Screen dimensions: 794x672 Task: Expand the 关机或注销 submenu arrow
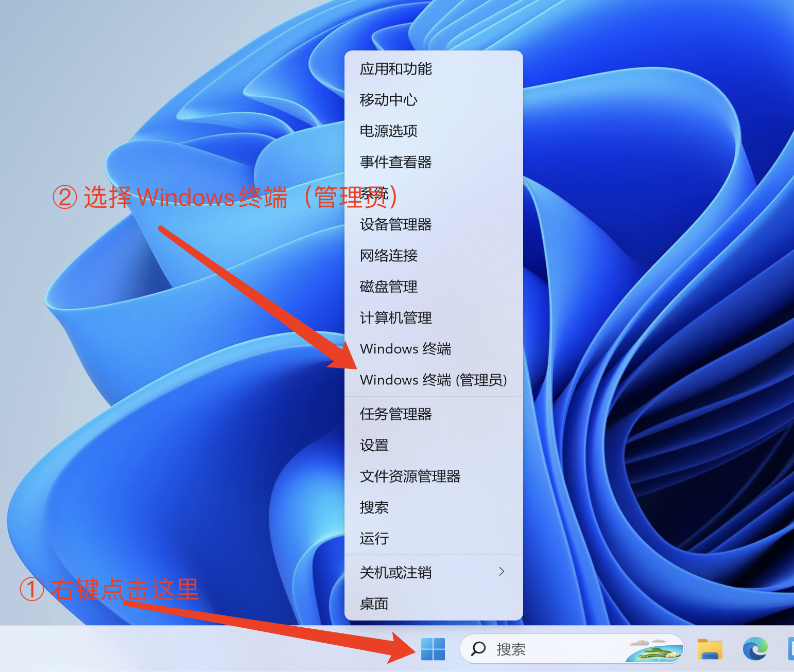pos(502,572)
